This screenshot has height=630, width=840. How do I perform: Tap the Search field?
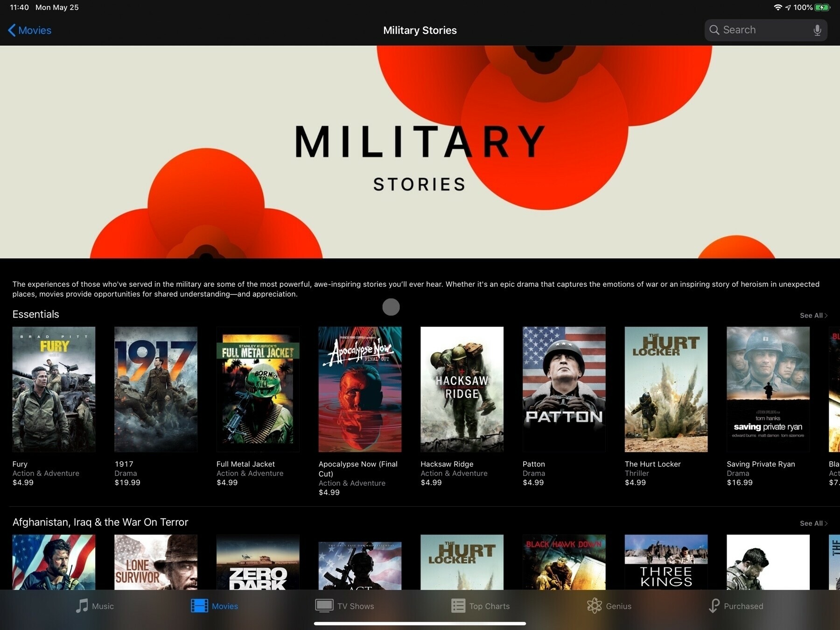pos(765,30)
